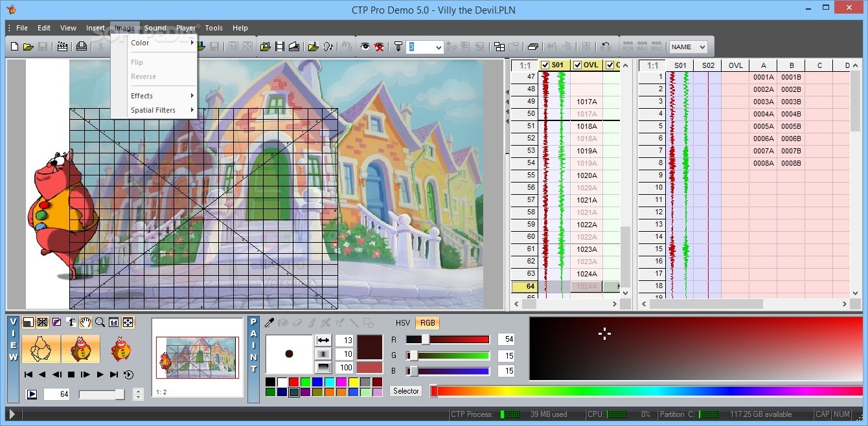The height and width of the screenshot is (426, 868).
Task: Open the Sound menu
Action: coord(155,28)
